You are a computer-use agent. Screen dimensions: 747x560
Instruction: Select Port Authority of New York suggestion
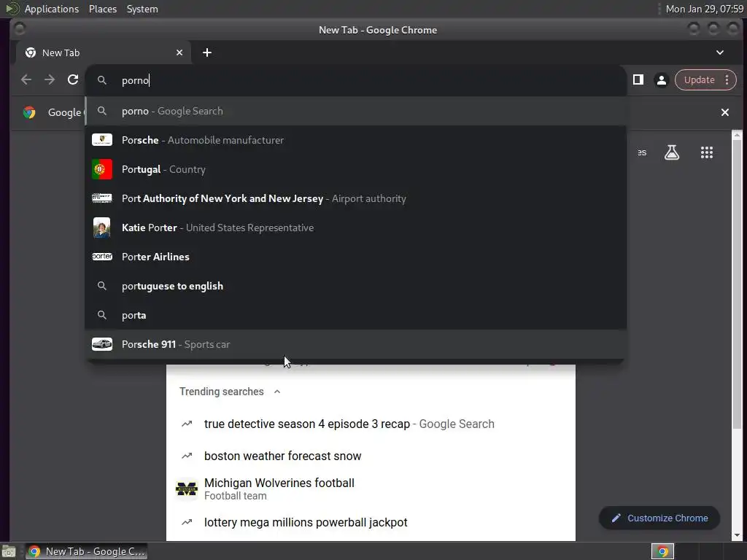(x=355, y=198)
